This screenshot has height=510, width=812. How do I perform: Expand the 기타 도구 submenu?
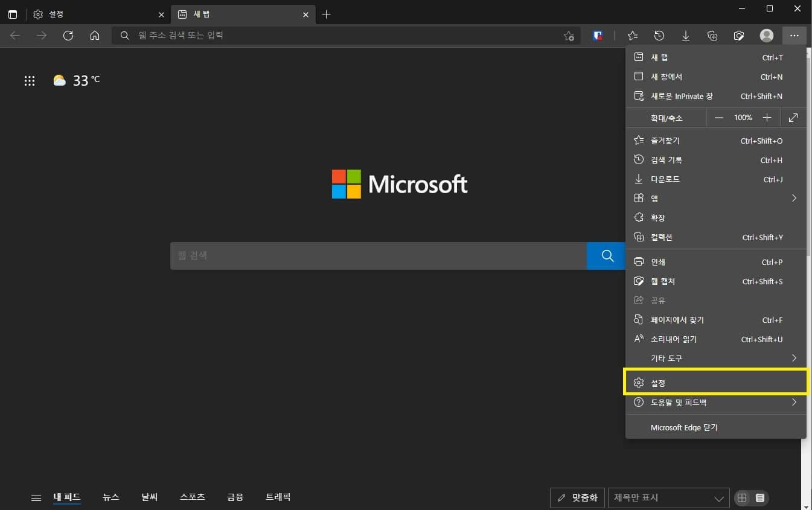(x=715, y=359)
